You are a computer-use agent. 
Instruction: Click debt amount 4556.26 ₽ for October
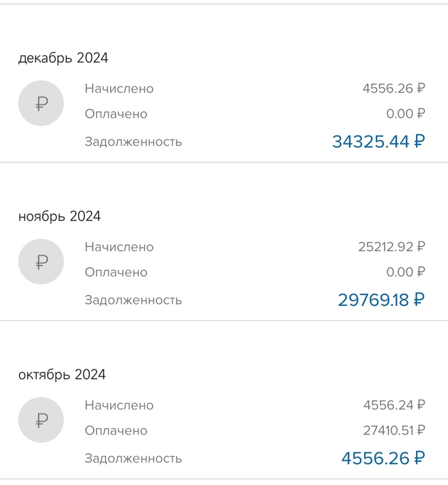click(383, 458)
